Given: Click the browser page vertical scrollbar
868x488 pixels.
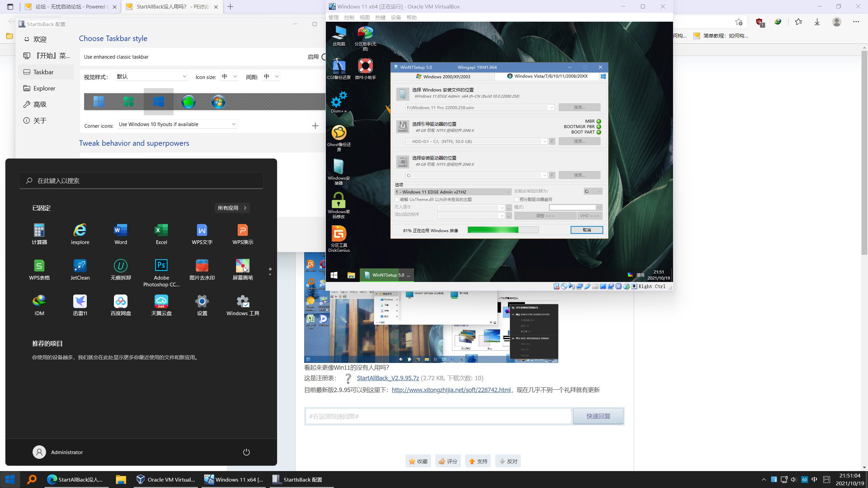Looking at the screenshot, I should click(864, 153).
